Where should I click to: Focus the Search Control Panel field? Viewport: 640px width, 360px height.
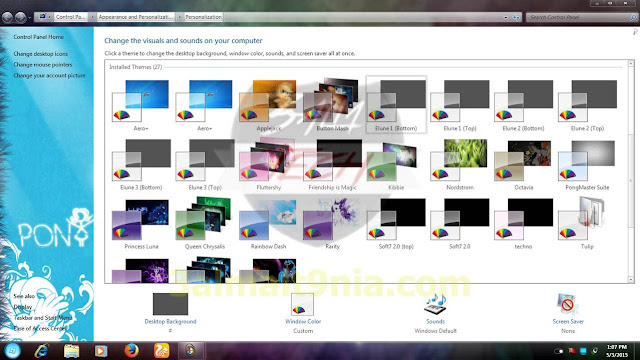[582, 17]
